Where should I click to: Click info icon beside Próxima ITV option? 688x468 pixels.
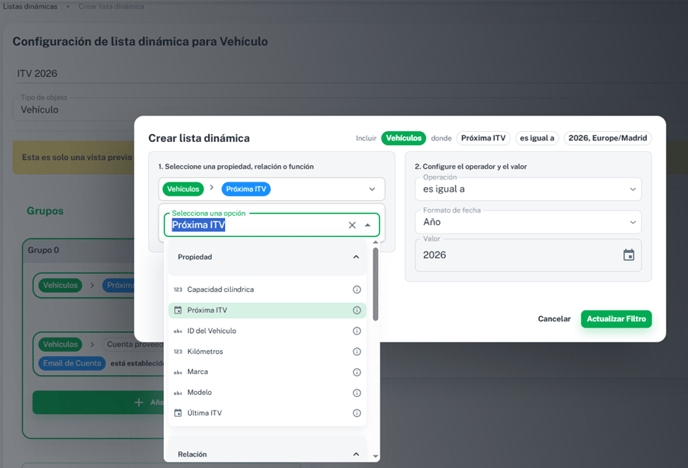click(x=357, y=310)
